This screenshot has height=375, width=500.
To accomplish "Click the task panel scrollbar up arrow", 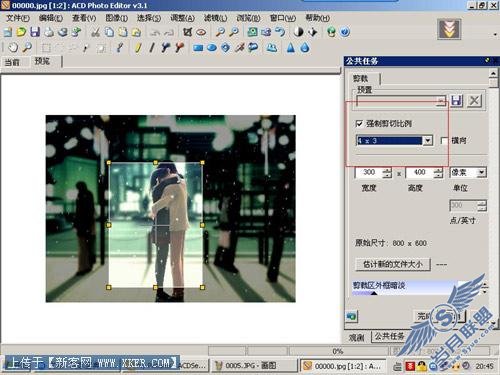I will coord(493,73).
